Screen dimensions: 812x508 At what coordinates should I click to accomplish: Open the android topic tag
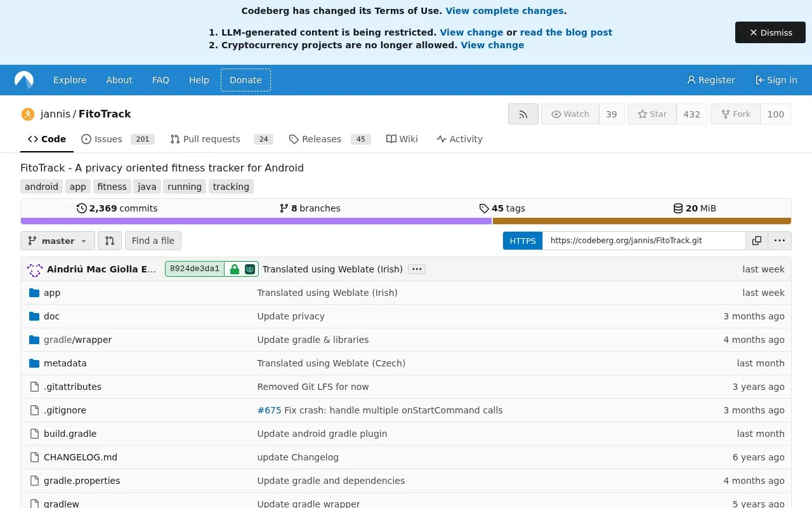click(x=41, y=187)
